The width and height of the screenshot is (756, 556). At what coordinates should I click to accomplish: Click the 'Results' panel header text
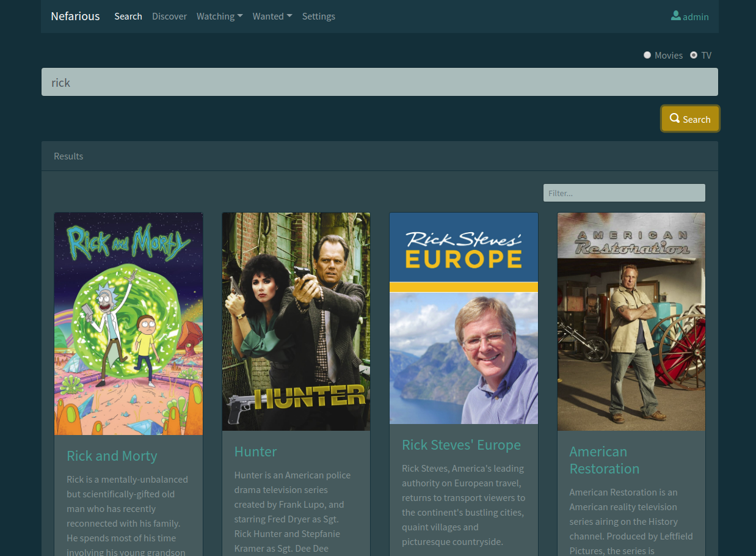click(68, 156)
